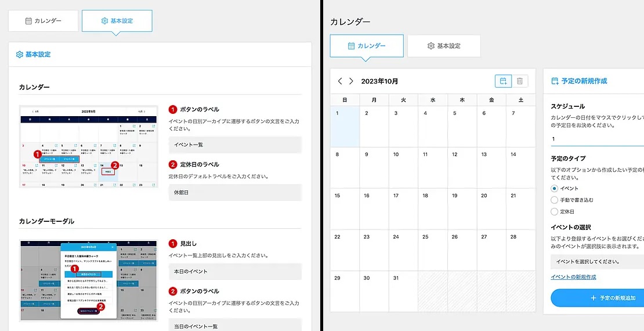Click the calendar preview thumbnail image
Screen dimensions: 644x331
(x=89, y=147)
